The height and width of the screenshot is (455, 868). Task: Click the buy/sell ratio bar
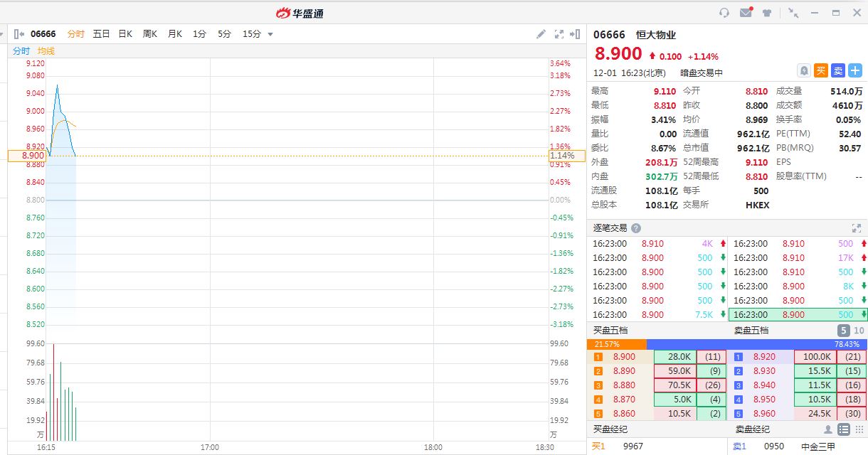pos(727,344)
